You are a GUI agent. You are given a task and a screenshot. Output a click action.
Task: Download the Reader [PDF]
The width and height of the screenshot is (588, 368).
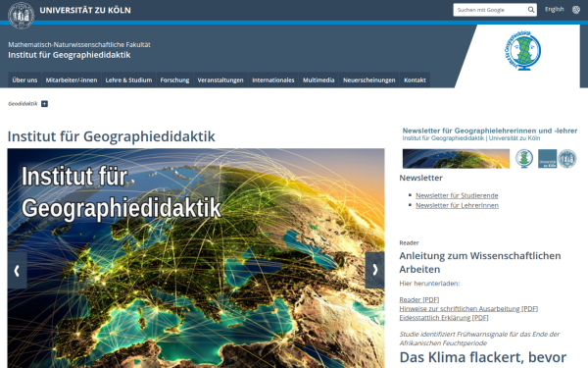418,299
